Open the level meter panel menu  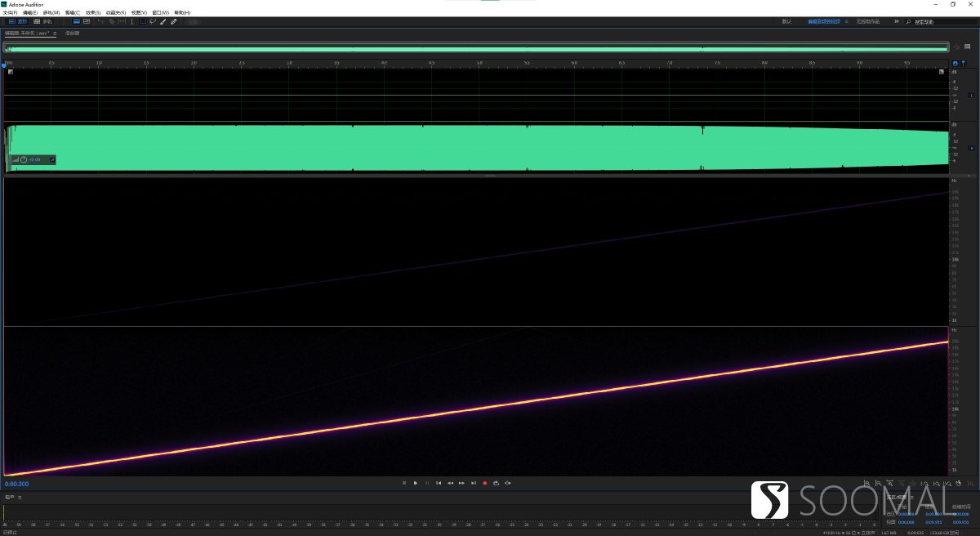[20, 497]
